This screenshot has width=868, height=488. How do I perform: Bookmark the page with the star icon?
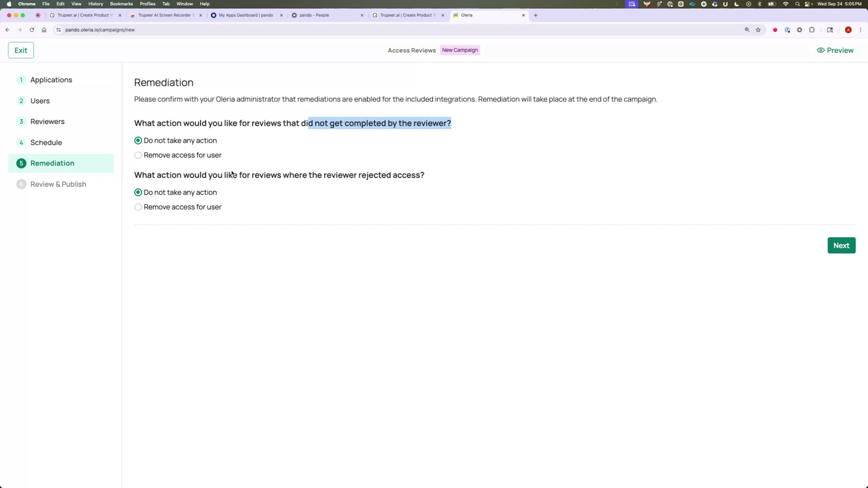click(x=759, y=30)
